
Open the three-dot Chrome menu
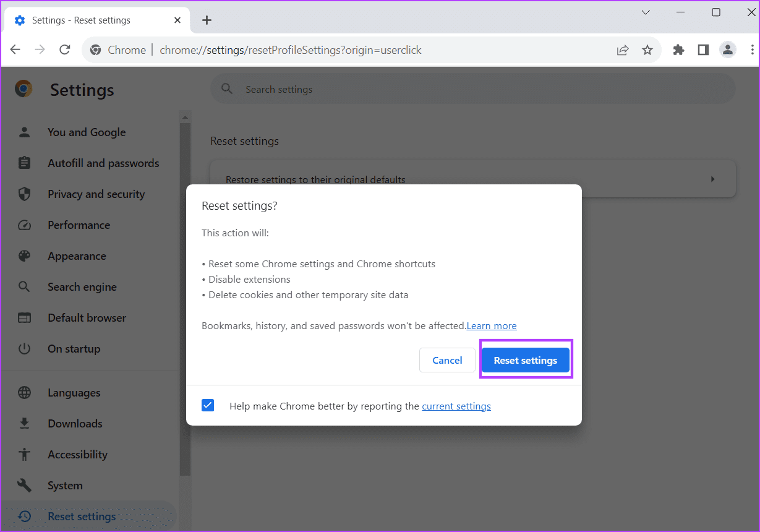[753, 50]
